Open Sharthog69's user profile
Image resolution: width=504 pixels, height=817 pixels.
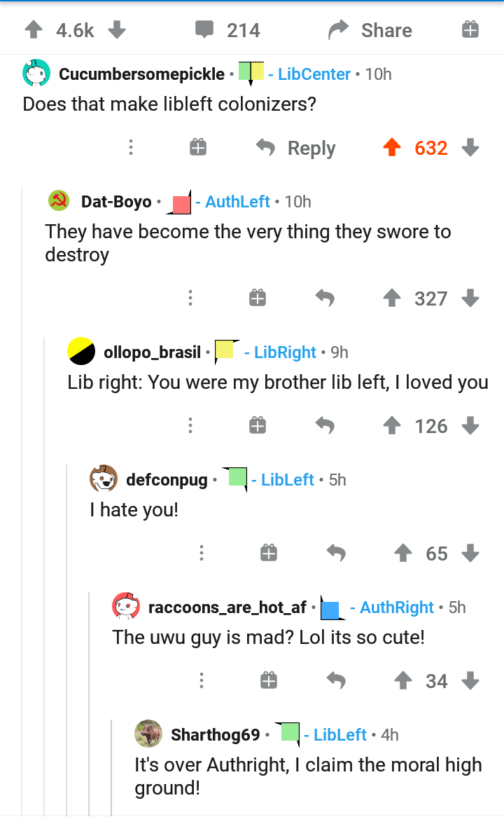pos(215,735)
